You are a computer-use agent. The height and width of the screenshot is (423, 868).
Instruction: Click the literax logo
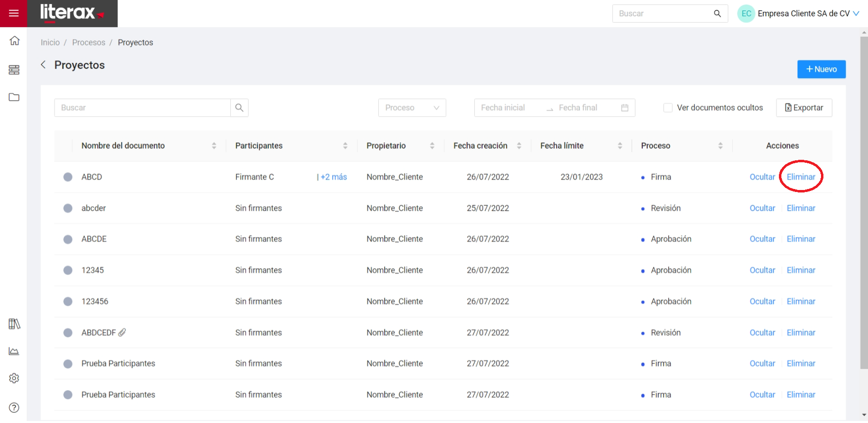(x=72, y=13)
